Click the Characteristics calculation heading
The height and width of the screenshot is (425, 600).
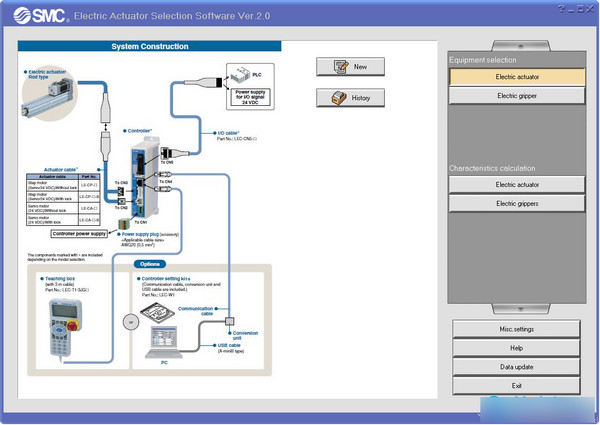[492, 168]
